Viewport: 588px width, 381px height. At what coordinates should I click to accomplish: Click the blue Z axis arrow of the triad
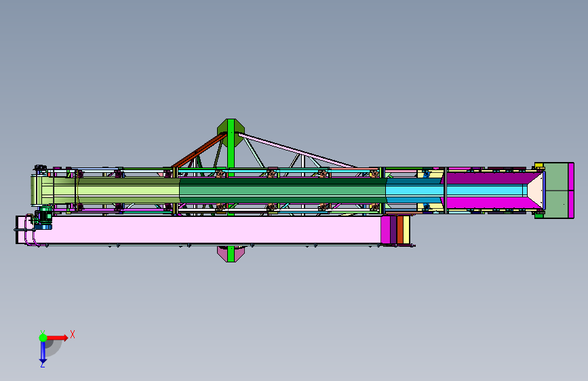coord(43,353)
